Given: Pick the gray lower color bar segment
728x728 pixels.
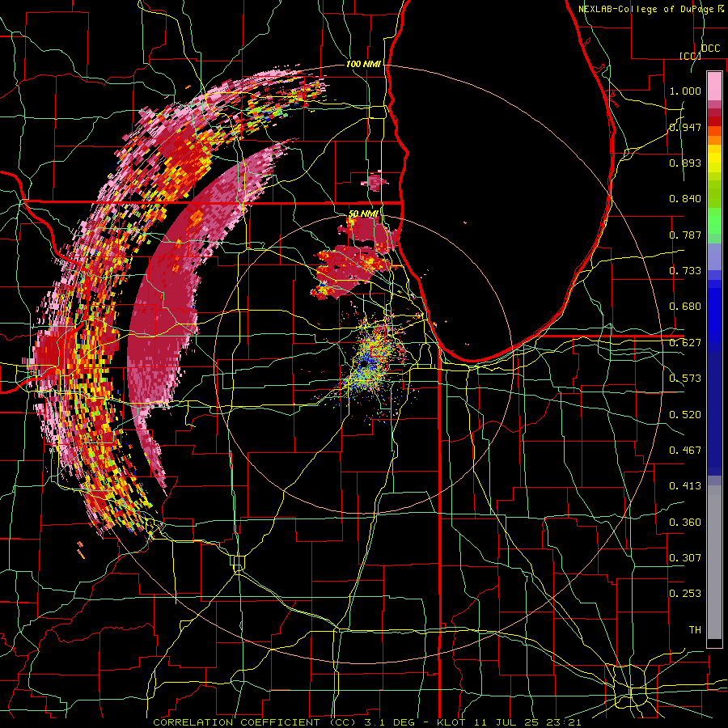Looking at the screenshot, I should point(714,562).
